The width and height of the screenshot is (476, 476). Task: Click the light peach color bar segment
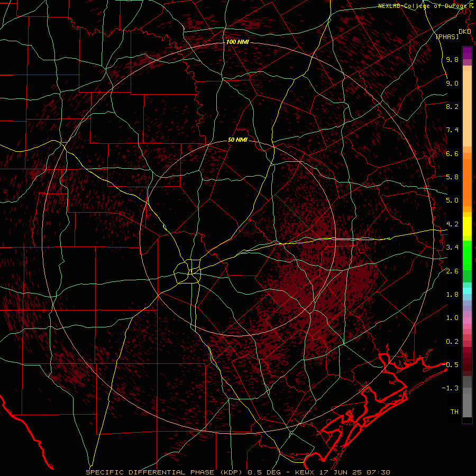pos(467,108)
